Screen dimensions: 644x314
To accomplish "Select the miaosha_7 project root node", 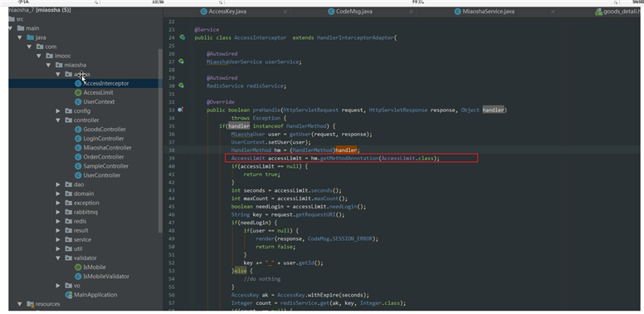I will coord(40,10).
